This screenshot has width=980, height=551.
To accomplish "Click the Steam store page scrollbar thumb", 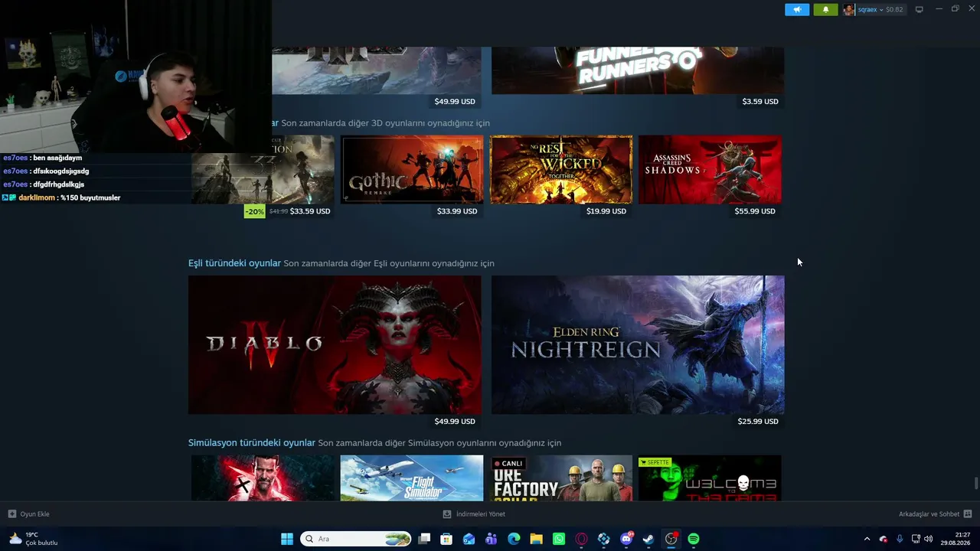I will (x=976, y=484).
